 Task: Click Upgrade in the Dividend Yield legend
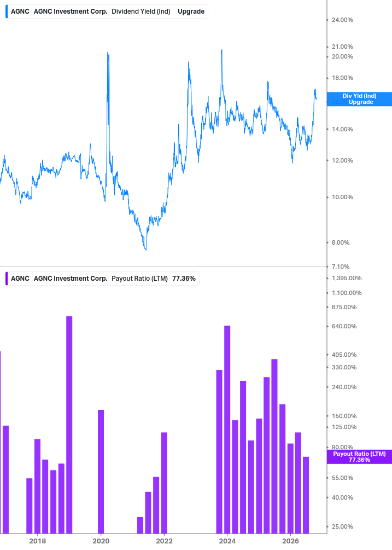(x=191, y=11)
